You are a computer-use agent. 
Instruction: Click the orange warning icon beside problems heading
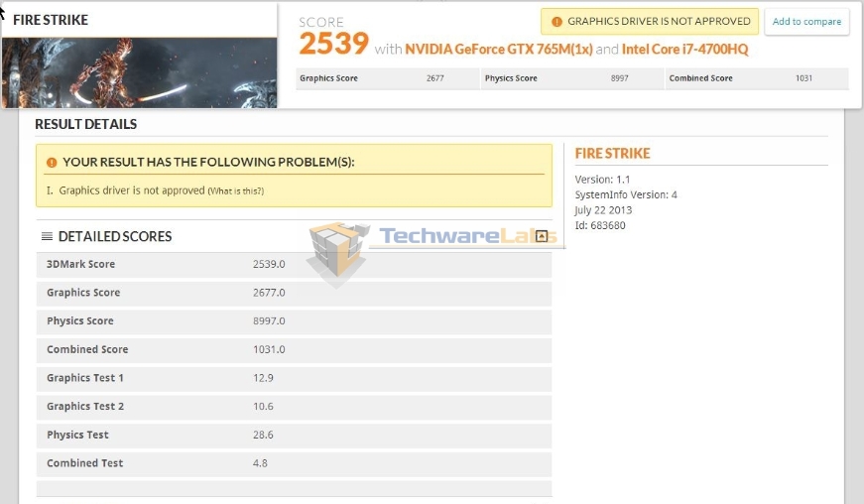52,163
